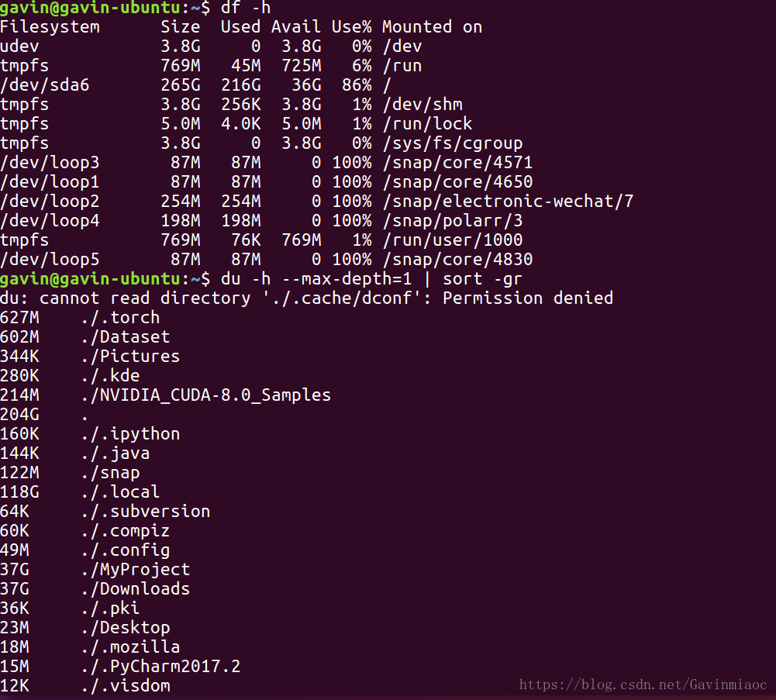
Task: Click the /snap/polarr/3 mount path
Action: pyautogui.click(x=452, y=221)
